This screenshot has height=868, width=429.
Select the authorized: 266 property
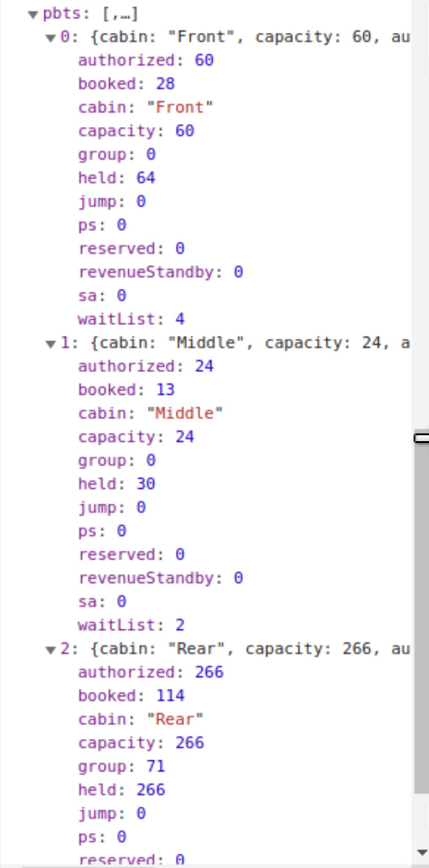pyautogui.click(x=150, y=672)
